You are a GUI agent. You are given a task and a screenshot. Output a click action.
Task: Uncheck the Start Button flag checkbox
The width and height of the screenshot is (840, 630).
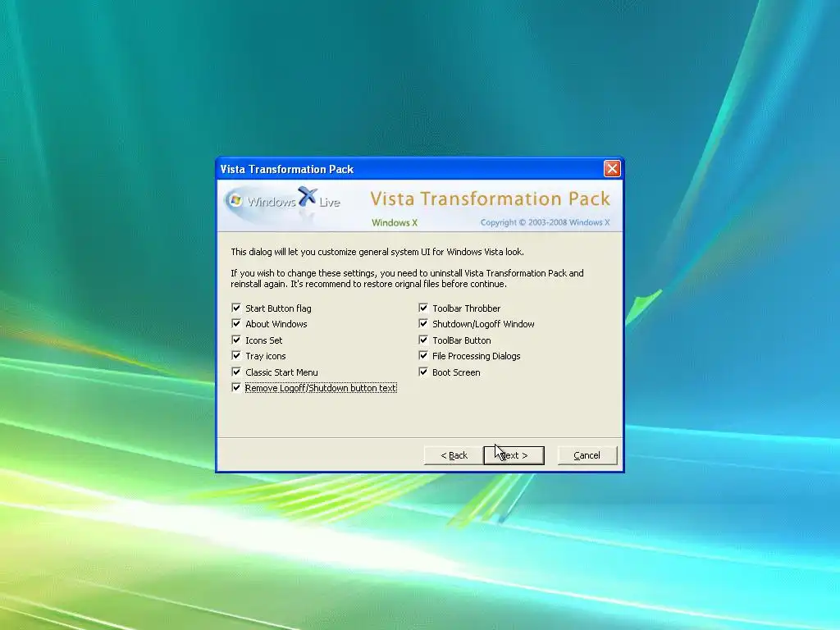[236, 308]
